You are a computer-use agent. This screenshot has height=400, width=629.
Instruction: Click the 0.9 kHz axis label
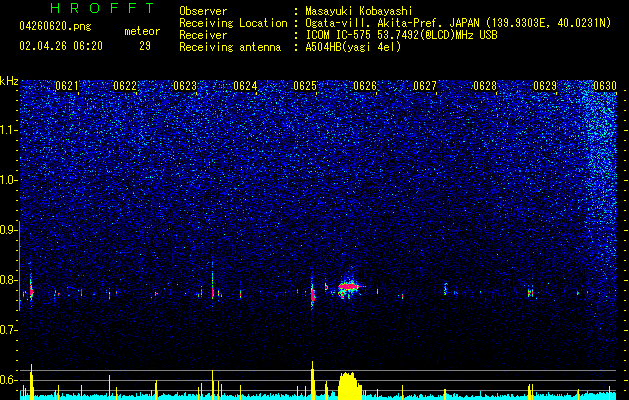(x=9, y=230)
